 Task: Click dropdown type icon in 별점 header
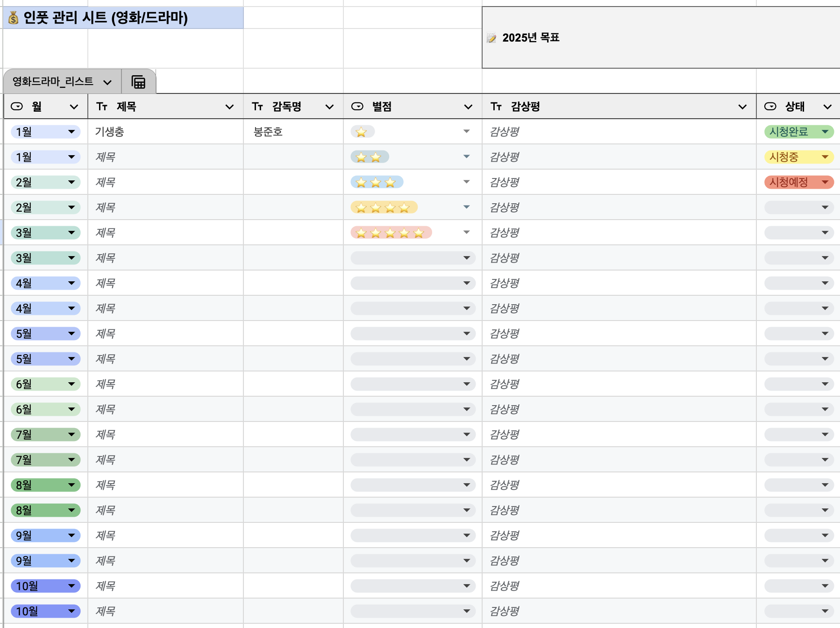point(357,107)
